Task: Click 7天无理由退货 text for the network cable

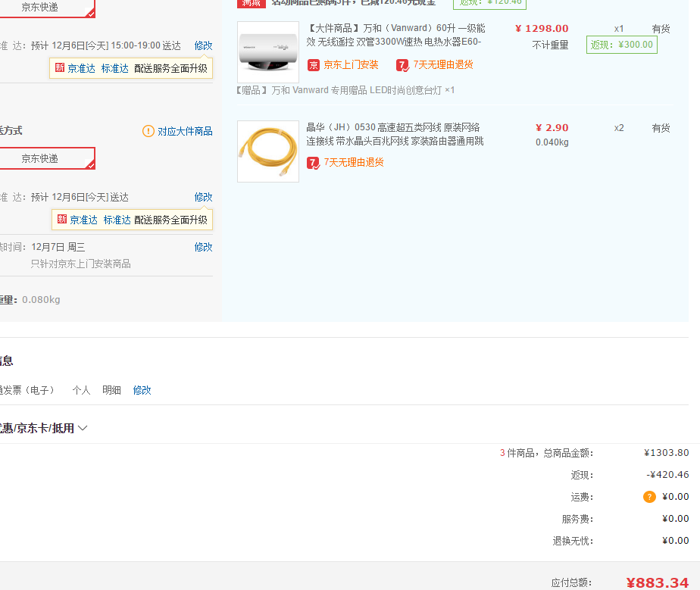Action: tap(354, 162)
